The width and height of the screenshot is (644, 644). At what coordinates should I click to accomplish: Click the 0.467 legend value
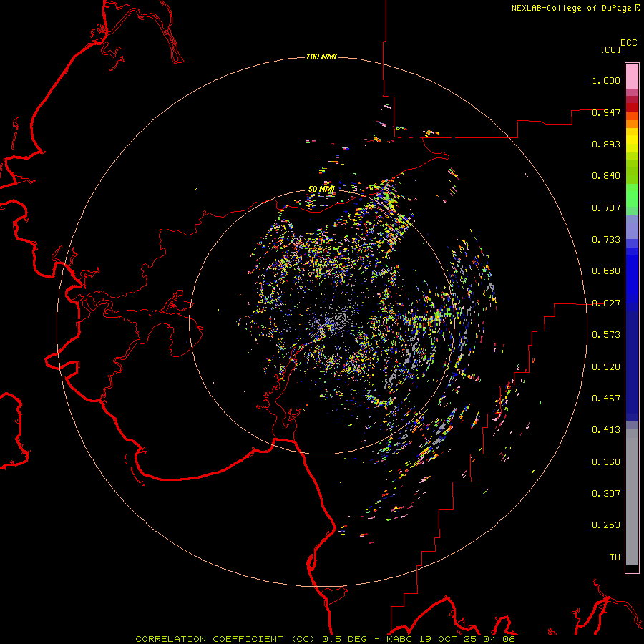(606, 399)
